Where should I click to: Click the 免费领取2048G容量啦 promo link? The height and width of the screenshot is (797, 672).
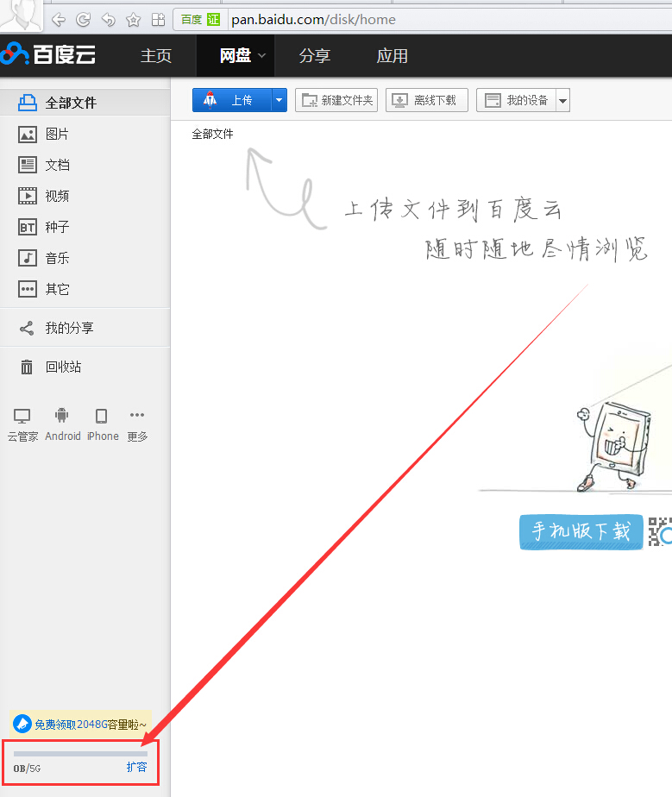(x=81, y=724)
